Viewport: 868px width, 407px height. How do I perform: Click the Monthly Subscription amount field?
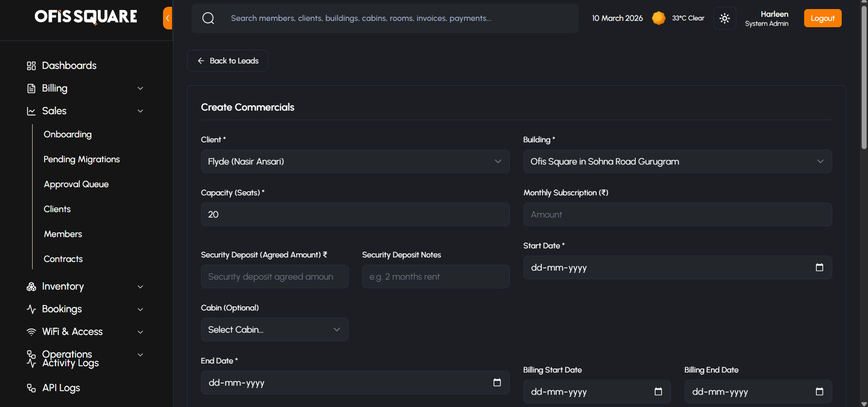pyautogui.click(x=677, y=214)
